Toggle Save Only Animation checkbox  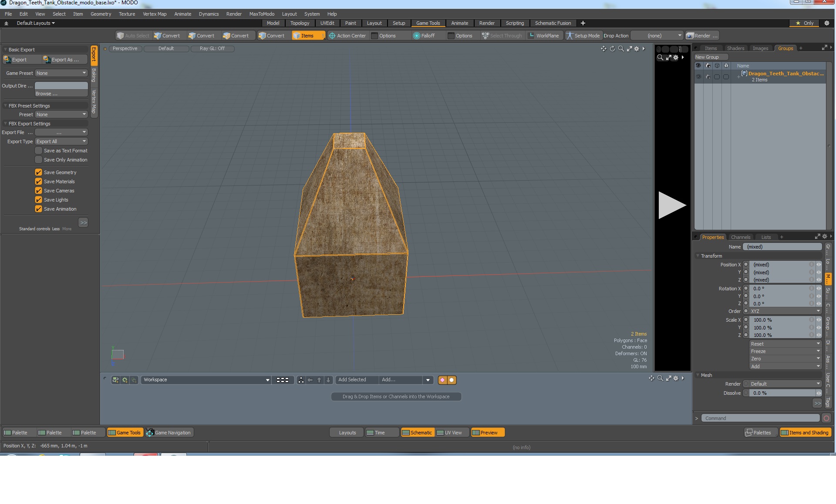[38, 160]
